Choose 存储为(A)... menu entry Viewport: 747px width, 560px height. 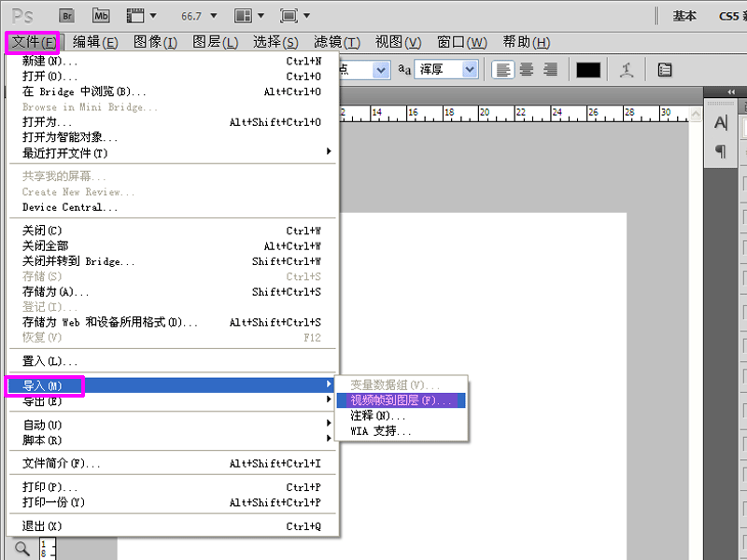point(173,291)
